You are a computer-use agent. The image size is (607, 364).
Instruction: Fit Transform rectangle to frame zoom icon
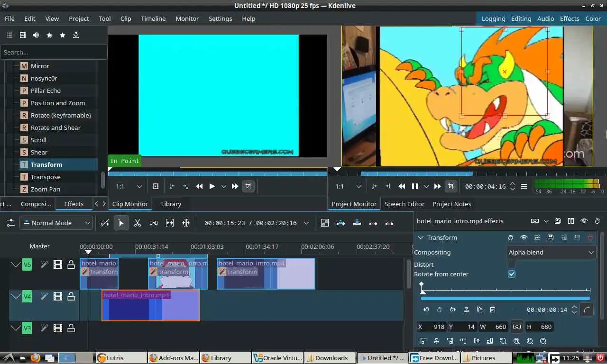[516, 341]
